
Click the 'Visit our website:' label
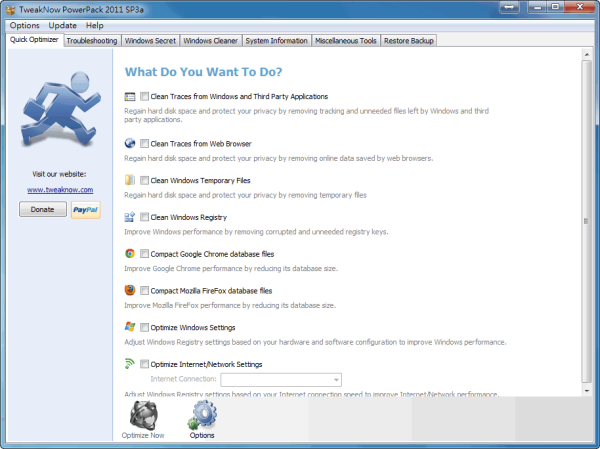pyautogui.click(x=59, y=174)
